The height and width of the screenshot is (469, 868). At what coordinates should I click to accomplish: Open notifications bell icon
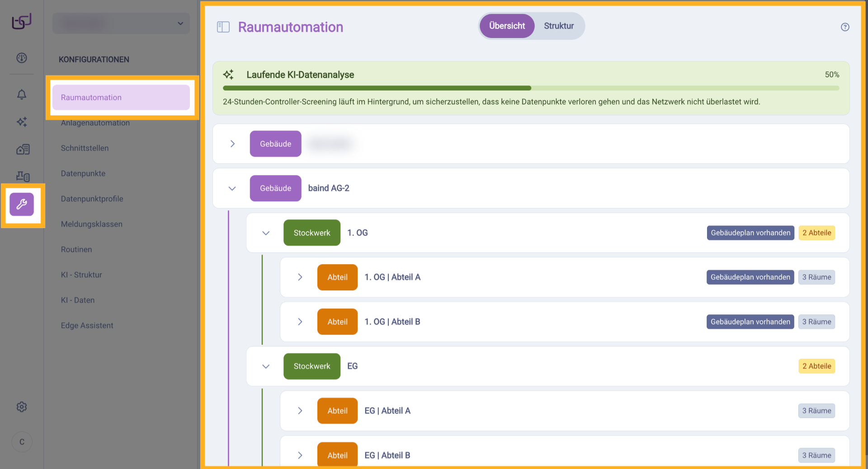(22, 95)
